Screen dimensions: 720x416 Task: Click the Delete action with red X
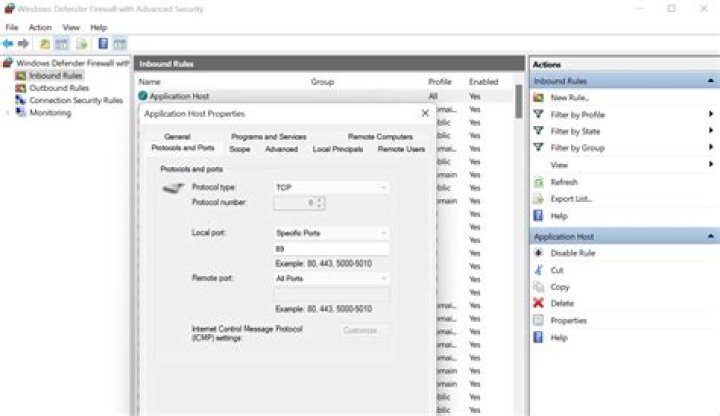pos(562,303)
